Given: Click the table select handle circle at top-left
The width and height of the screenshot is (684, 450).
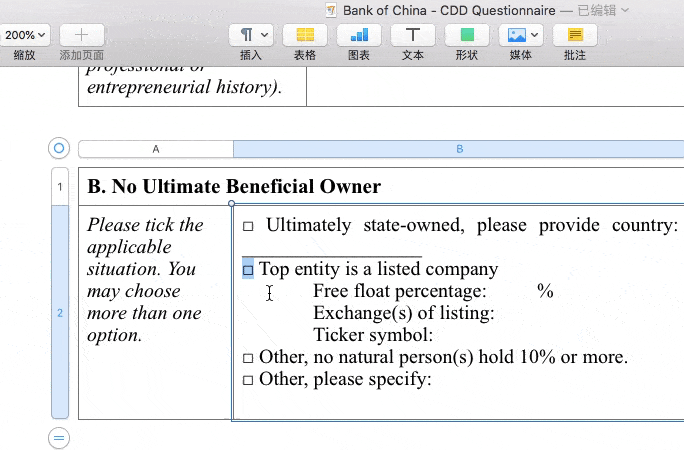Looking at the screenshot, I should tap(59, 149).
